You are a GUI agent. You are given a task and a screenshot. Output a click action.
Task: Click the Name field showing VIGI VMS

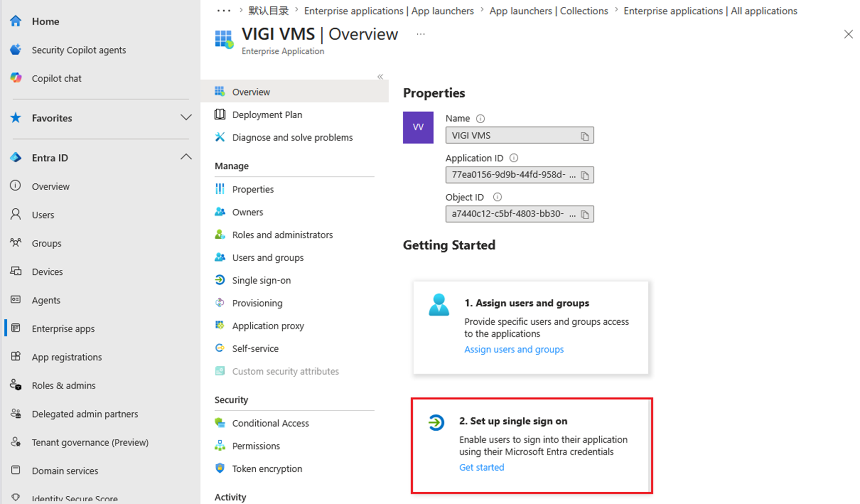coord(520,136)
